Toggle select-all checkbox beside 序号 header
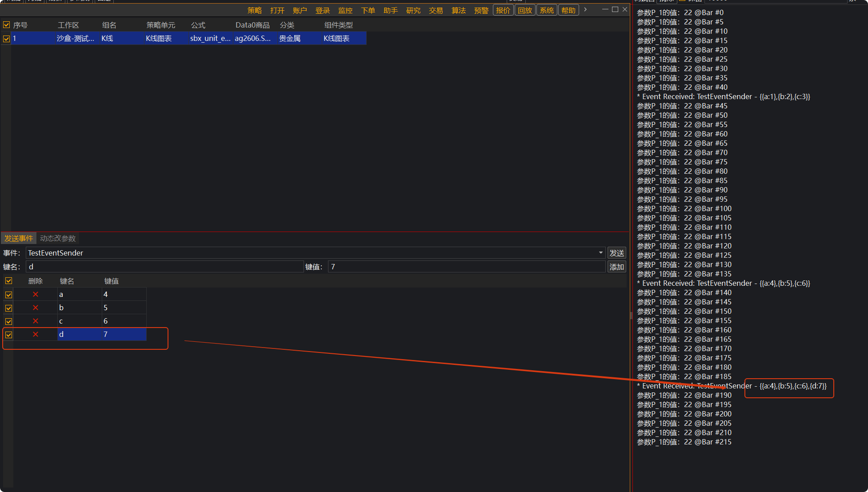The width and height of the screenshot is (868, 492). click(x=7, y=25)
